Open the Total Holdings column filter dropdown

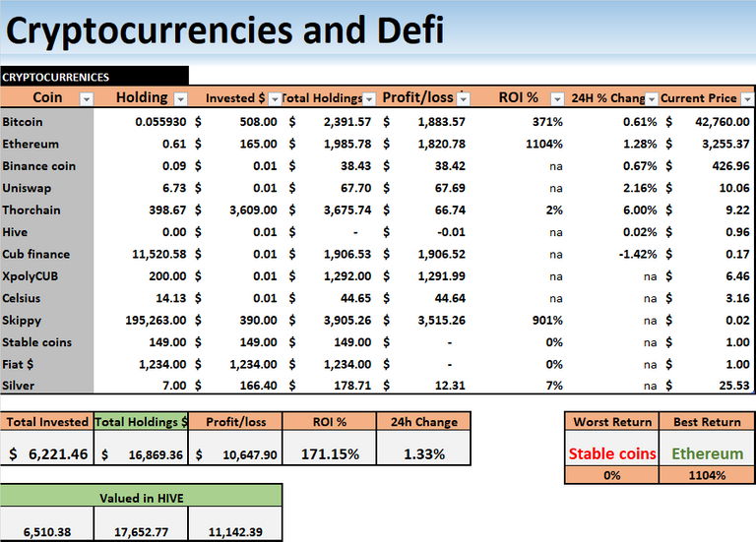[369, 99]
